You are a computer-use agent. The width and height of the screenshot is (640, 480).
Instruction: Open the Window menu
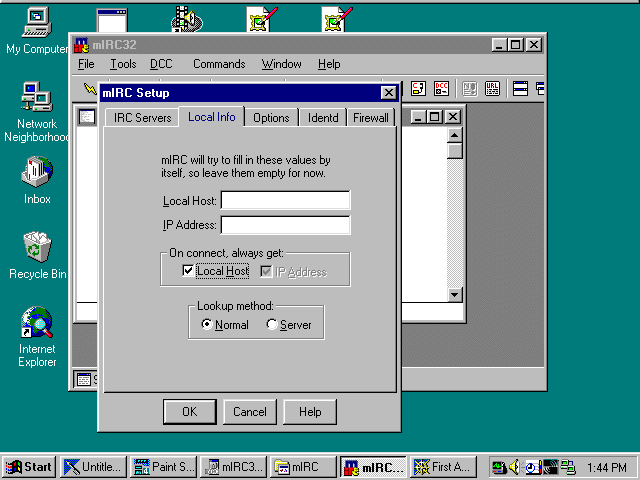[x=282, y=64]
